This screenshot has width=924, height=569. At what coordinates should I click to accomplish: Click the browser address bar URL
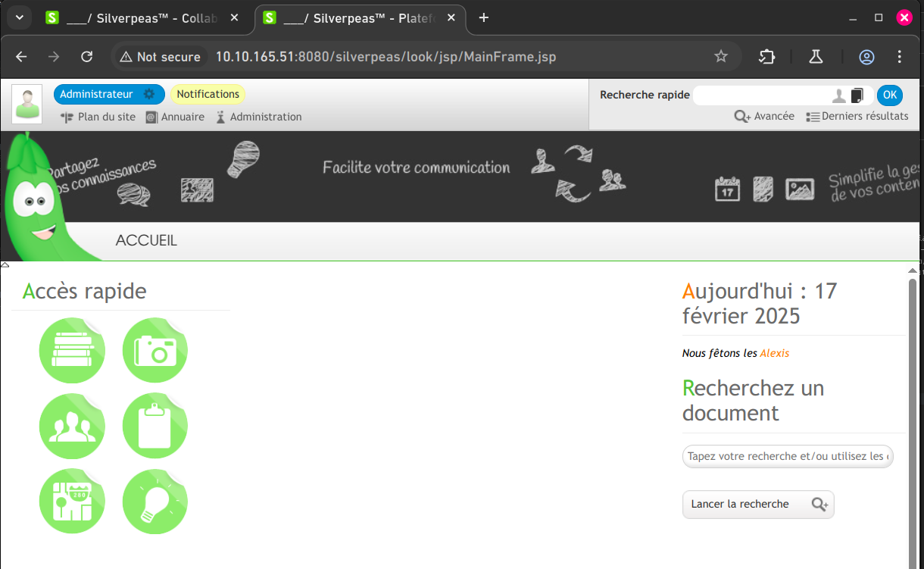point(386,57)
